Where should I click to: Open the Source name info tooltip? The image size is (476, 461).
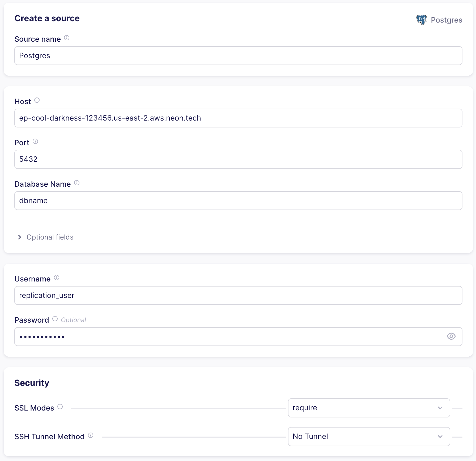67,38
